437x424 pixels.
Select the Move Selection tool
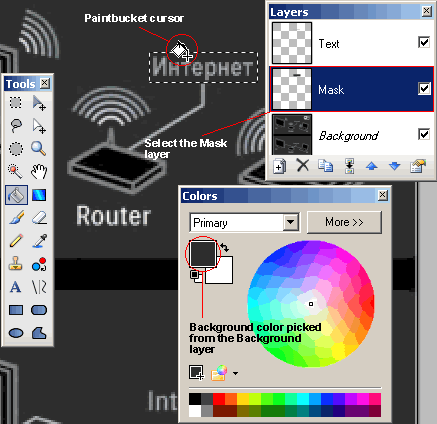[39, 126]
